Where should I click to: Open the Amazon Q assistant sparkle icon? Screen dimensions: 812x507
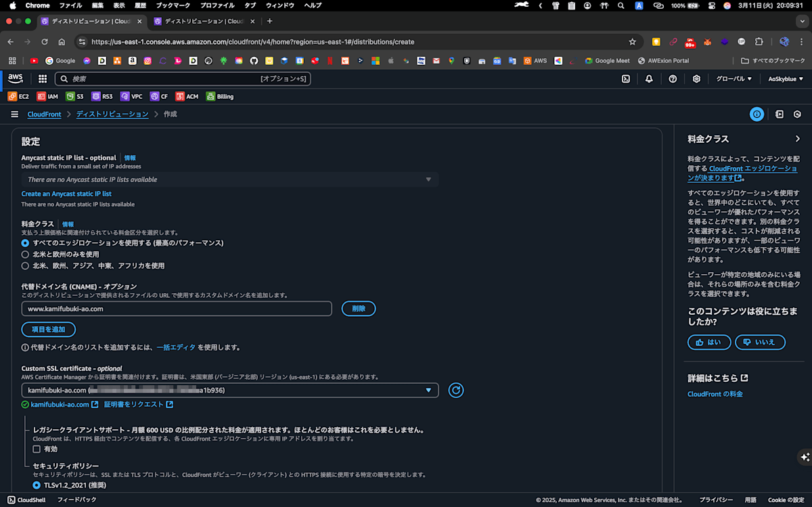pos(804,457)
